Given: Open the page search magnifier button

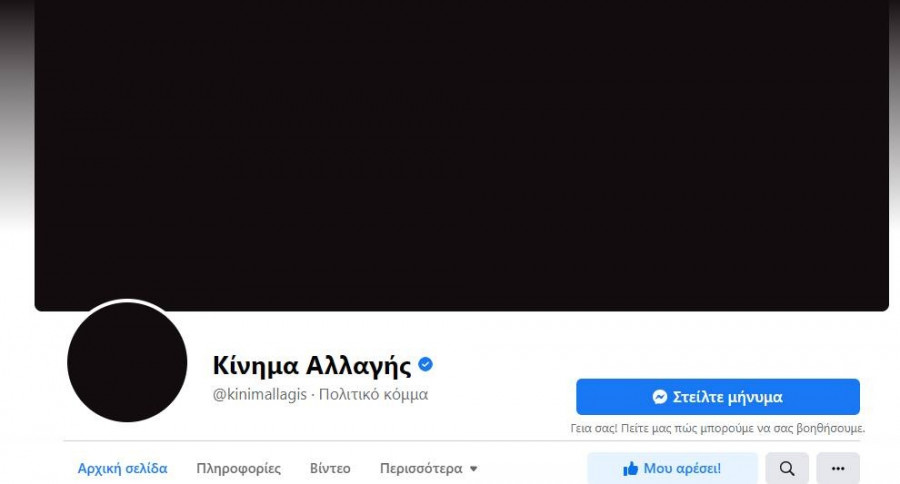Looking at the screenshot, I should click(x=787, y=468).
